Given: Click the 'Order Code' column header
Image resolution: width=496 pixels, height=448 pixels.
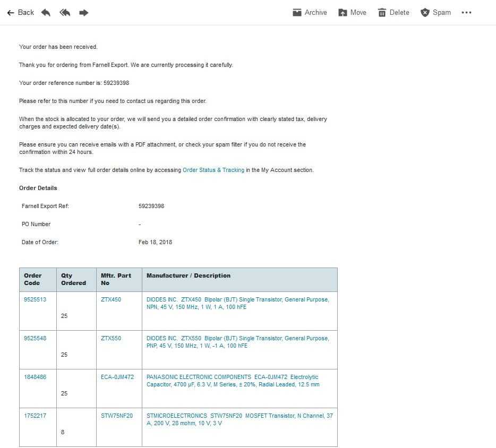Looking at the screenshot, I should (x=33, y=279).
